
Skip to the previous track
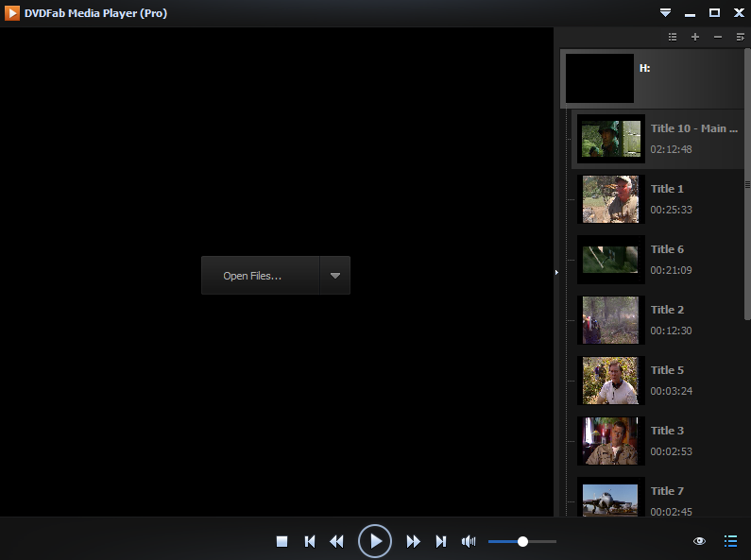click(310, 541)
